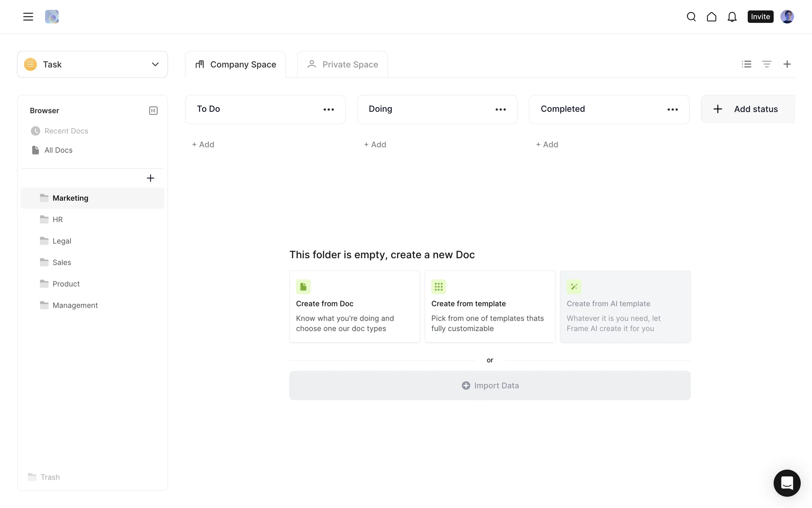
Task: Select Company Space tab
Action: tap(236, 64)
